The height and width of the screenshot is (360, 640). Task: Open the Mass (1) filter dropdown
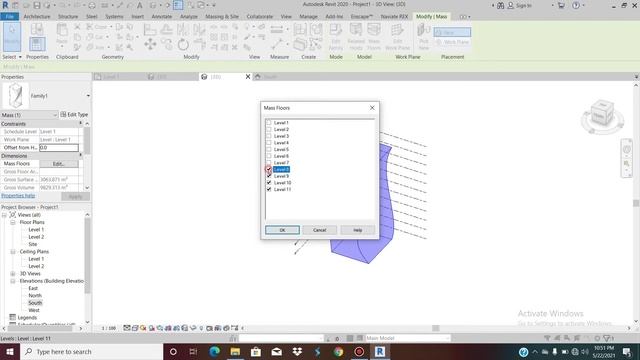(55, 115)
